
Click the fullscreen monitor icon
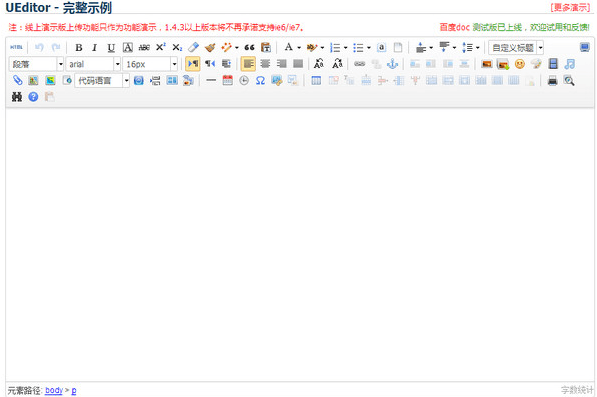[584, 47]
